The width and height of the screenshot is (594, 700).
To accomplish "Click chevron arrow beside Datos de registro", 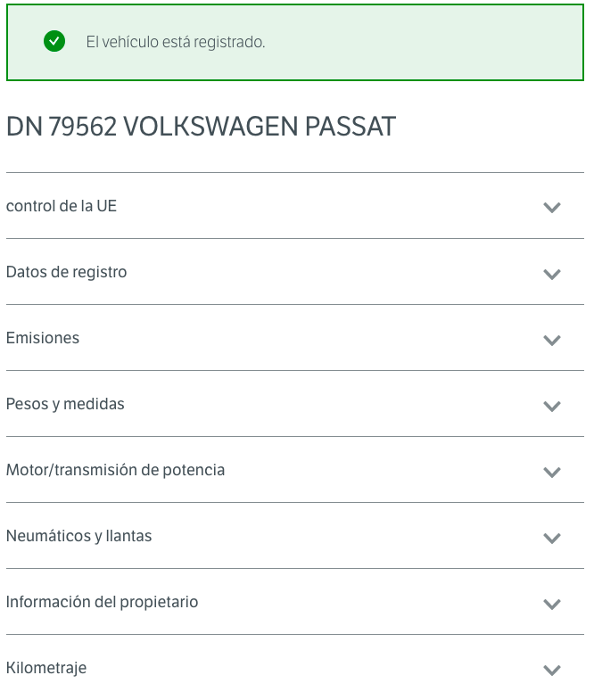I will (551, 274).
